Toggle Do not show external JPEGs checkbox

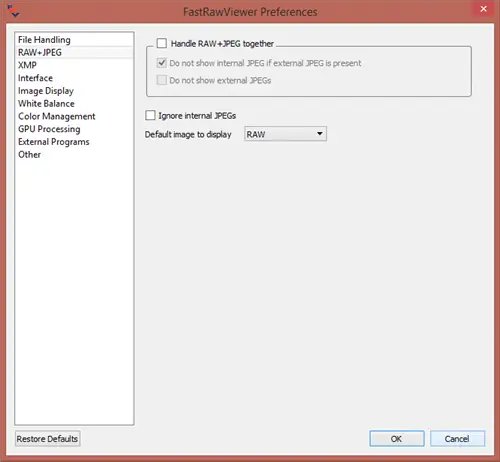coord(162,80)
